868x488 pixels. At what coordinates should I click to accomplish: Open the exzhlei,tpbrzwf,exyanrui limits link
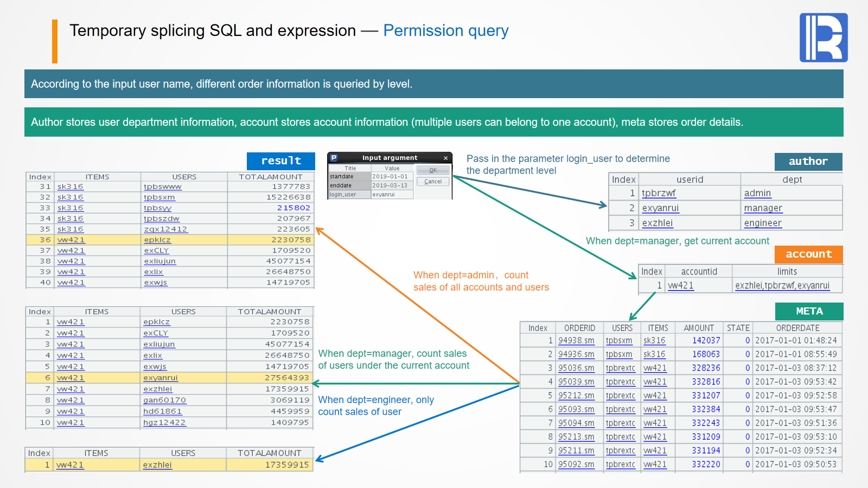pos(782,286)
